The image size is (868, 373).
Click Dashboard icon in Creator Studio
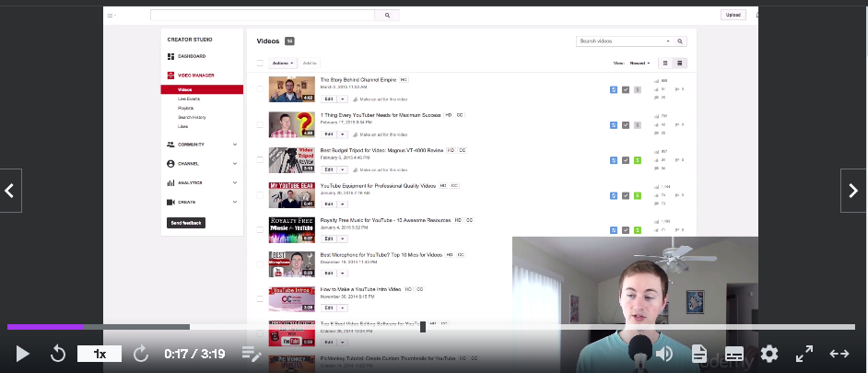point(170,56)
